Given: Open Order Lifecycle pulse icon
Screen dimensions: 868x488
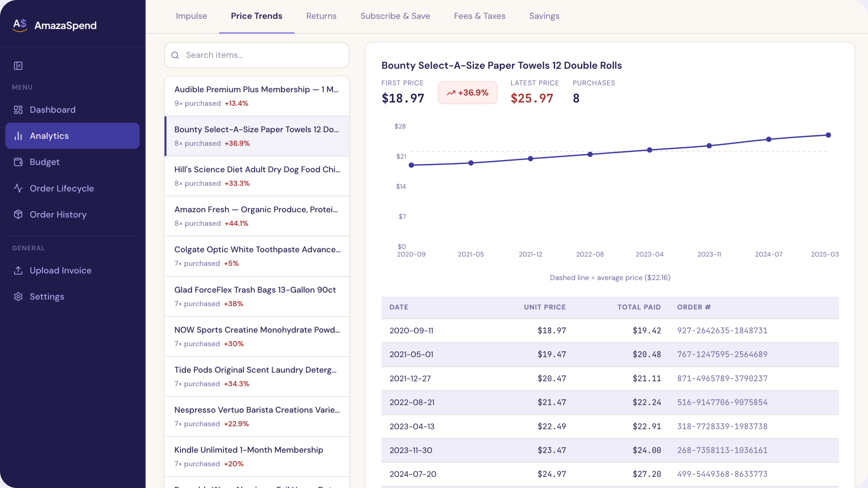Looking at the screenshot, I should (18, 188).
